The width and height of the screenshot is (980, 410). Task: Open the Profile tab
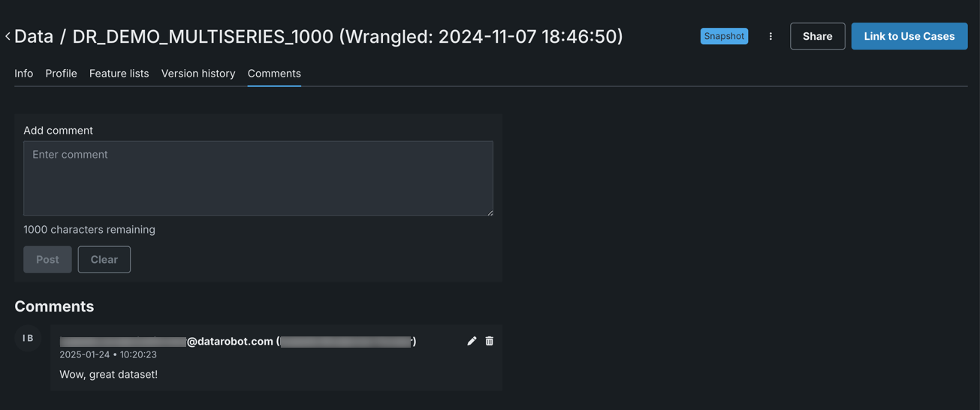coord(61,74)
